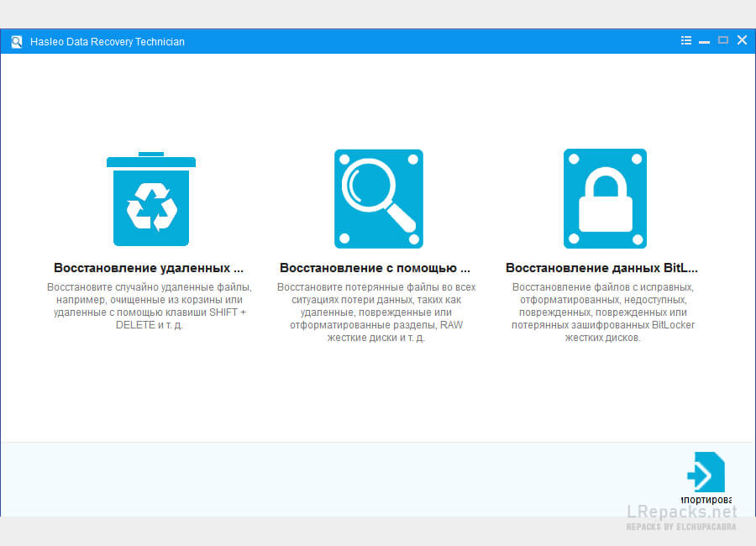Choose the BitLocker padlock recovery icon
Screen dimensions: 756x546
pos(605,199)
